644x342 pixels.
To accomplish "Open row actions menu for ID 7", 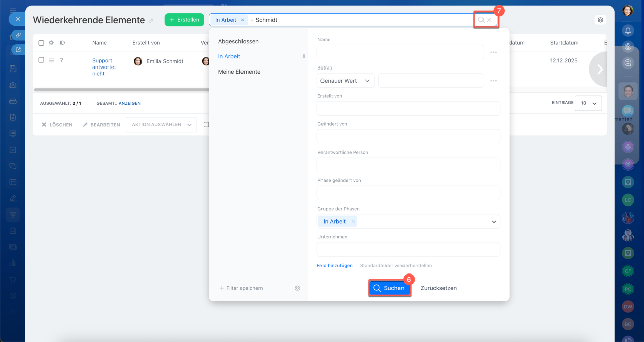I will pyautogui.click(x=51, y=60).
